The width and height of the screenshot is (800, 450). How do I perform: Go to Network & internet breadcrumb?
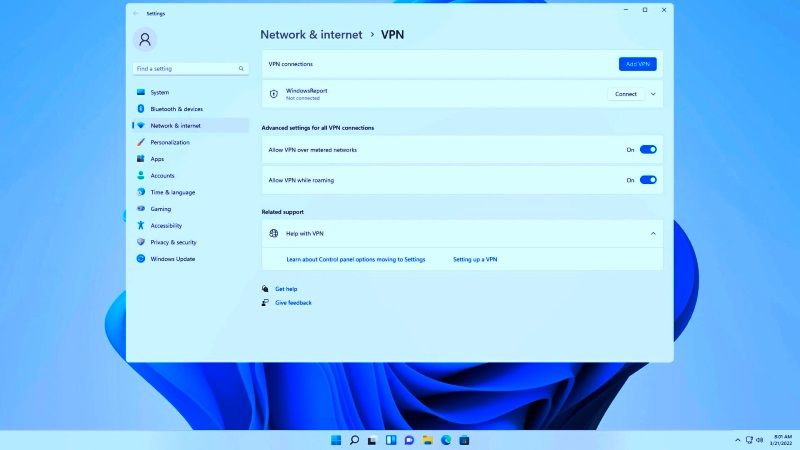(311, 35)
